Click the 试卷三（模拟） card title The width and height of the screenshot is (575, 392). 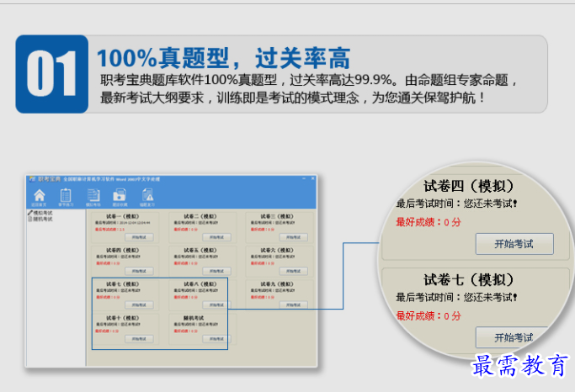click(x=277, y=216)
